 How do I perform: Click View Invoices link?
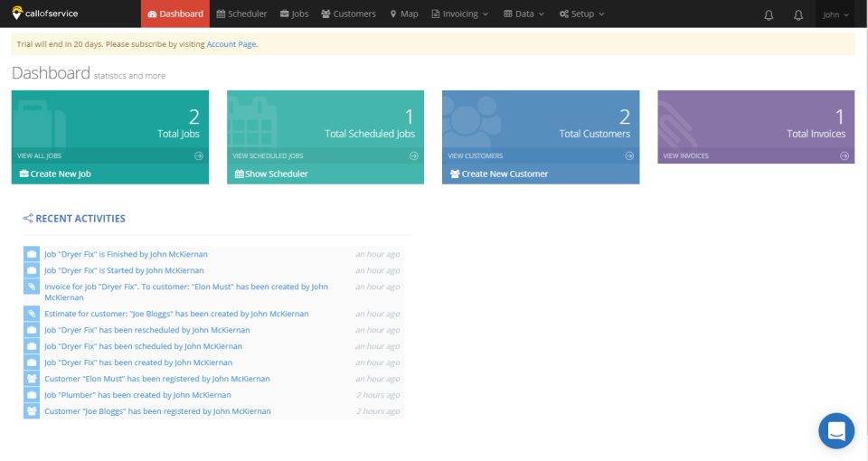click(x=686, y=156)
